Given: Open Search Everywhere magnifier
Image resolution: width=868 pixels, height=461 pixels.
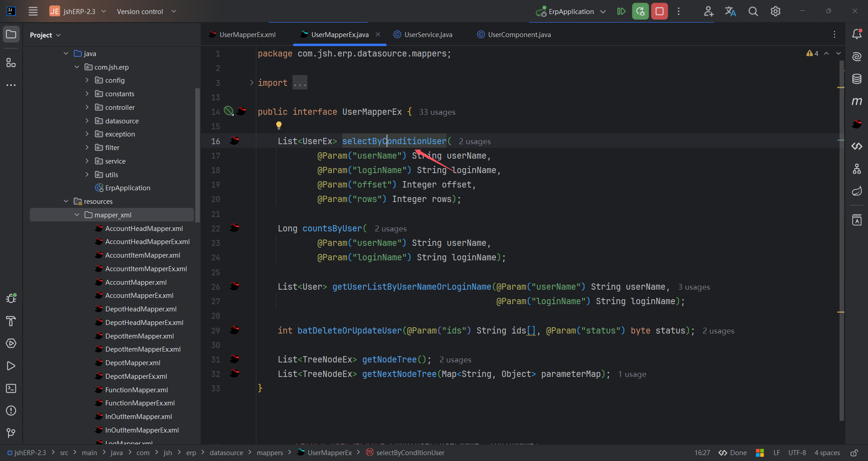Looking at the screenshot, I should coord(753,11).
